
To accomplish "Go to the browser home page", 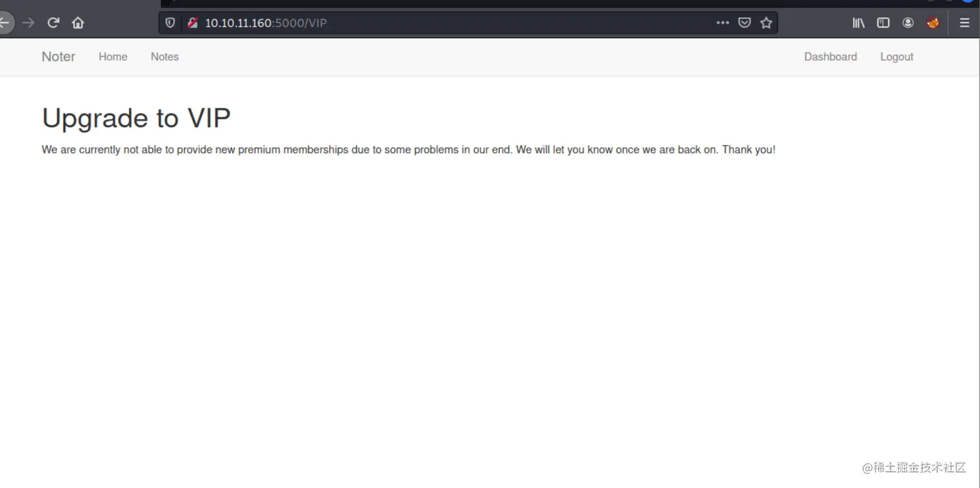I will (x=78, y=22).
